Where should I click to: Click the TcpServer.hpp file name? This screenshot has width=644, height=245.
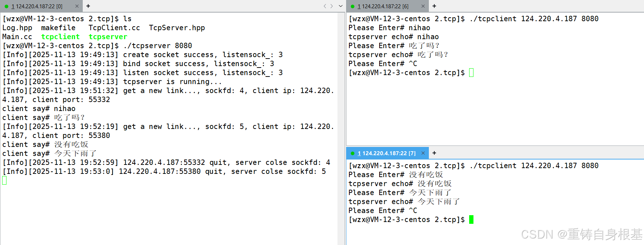click(177, 28)
